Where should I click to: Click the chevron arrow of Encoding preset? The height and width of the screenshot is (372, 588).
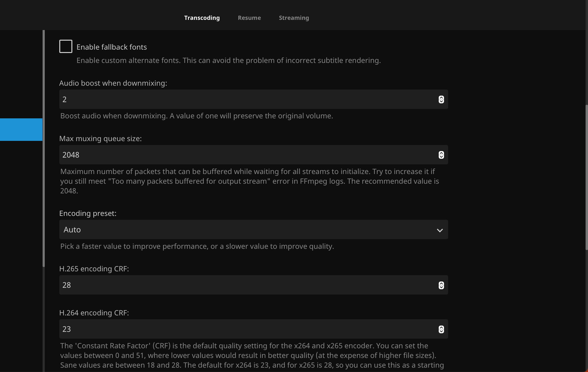point(439,230)
